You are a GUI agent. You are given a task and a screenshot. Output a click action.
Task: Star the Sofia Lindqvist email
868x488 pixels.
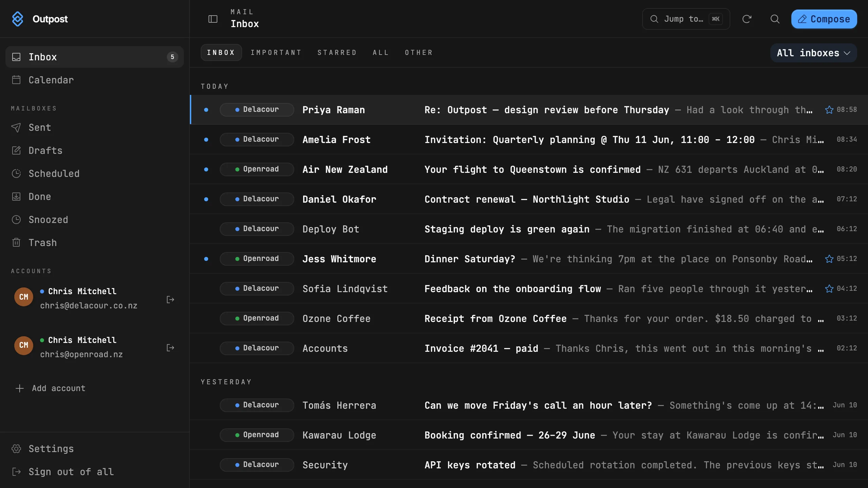point(829,289)
